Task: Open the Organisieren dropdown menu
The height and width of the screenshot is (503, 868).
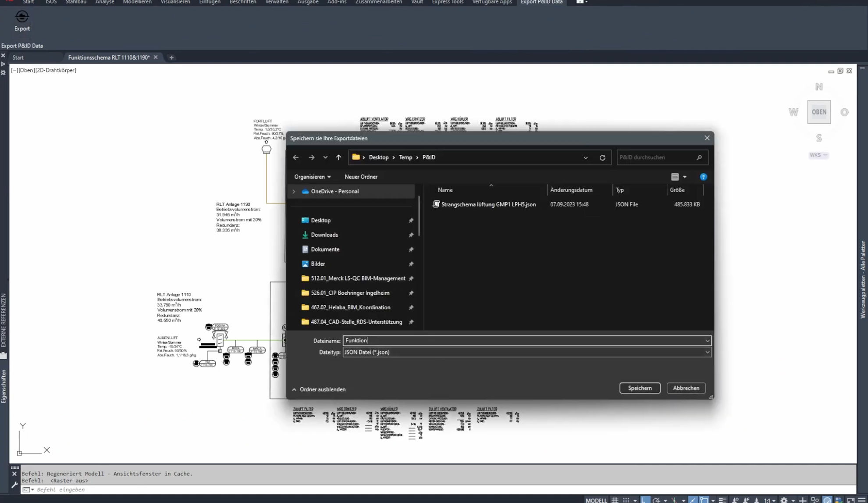Action: point(312,177)
